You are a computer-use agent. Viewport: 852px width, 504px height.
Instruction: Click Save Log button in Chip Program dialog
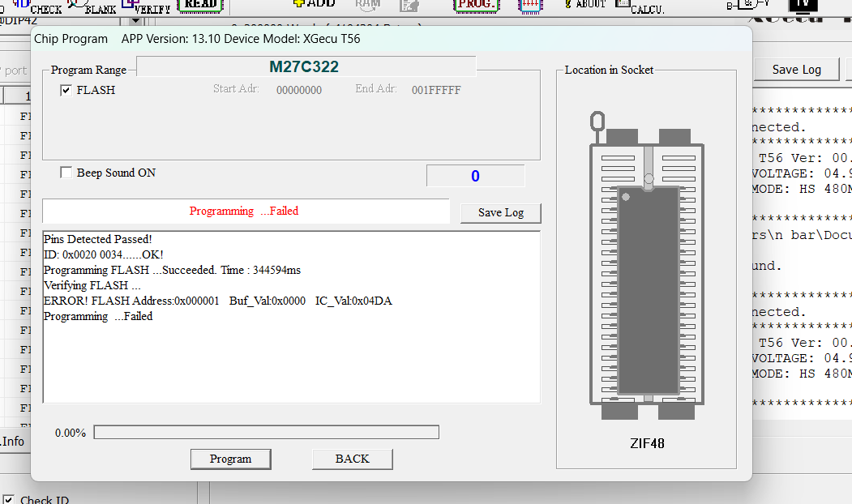pyautogui.click(x=500, y=213)
